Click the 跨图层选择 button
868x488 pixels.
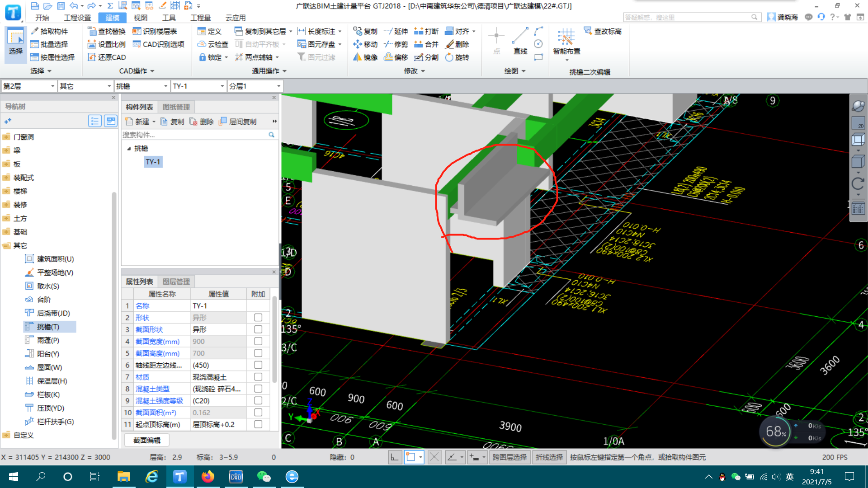509,457
